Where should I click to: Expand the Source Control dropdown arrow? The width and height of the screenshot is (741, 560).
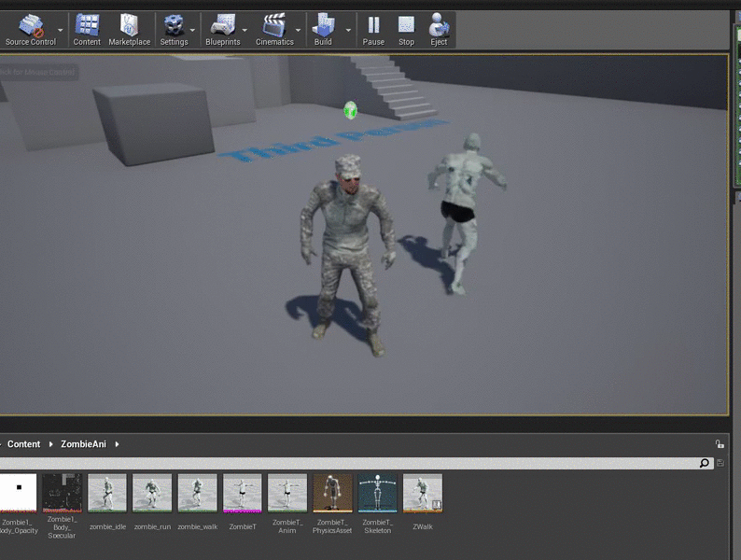coord(62,29)
